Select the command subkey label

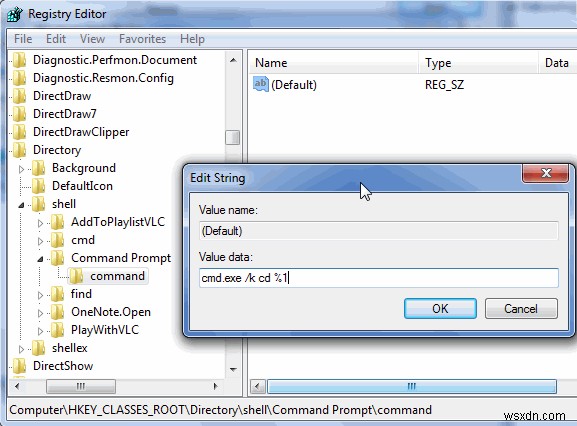pyautogui.click(x=117, y=276)
